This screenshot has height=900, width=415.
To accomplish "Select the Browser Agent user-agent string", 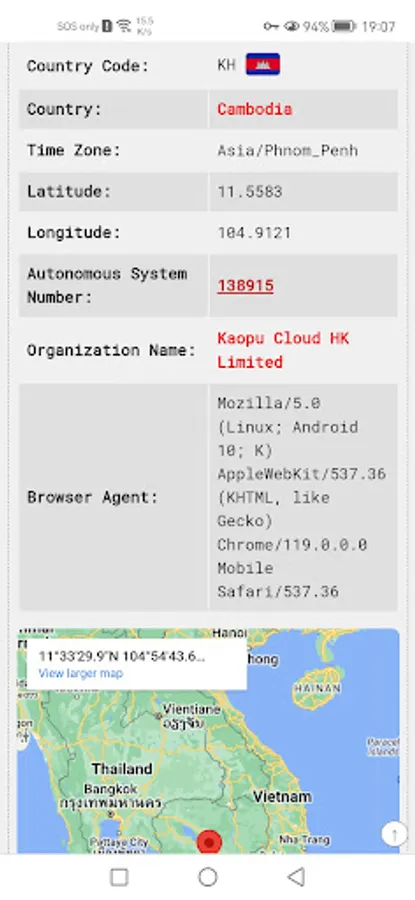I will click(301, 498).
